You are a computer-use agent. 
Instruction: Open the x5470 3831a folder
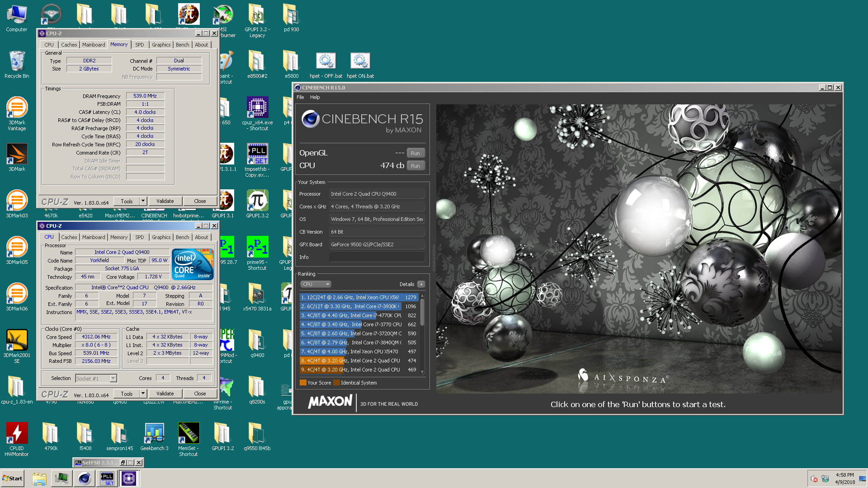(257, 297)
